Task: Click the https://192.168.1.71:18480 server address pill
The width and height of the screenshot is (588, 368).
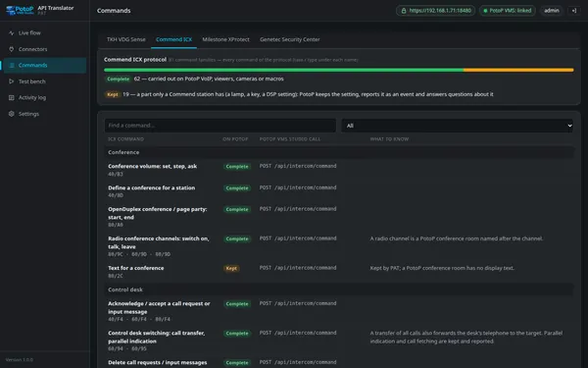Action: point(436,11)
